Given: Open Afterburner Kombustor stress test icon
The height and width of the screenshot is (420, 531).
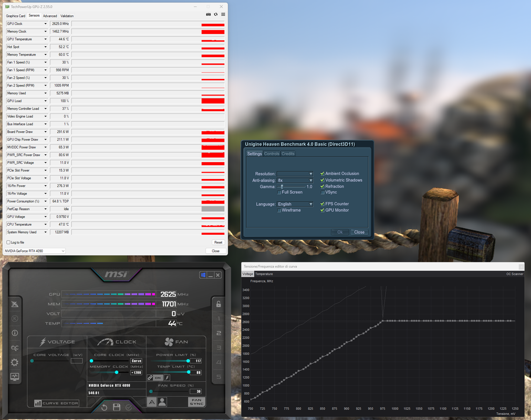Looking at the screenshot, I should coord(15,319).
